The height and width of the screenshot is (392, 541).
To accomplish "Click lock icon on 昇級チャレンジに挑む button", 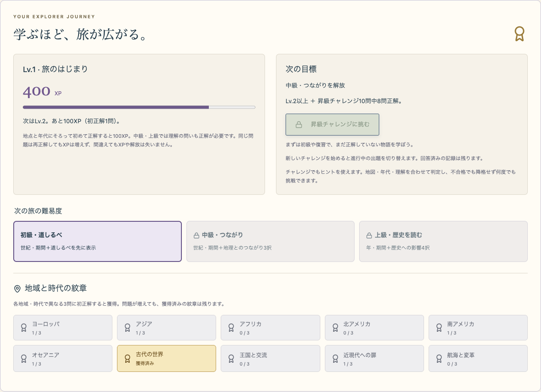I will pos(299,125).
